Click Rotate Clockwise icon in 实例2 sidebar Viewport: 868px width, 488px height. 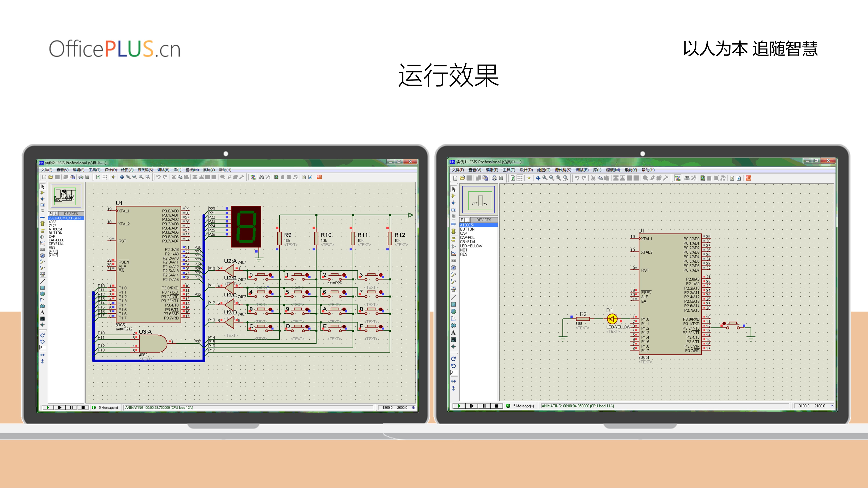click(43, 335)
